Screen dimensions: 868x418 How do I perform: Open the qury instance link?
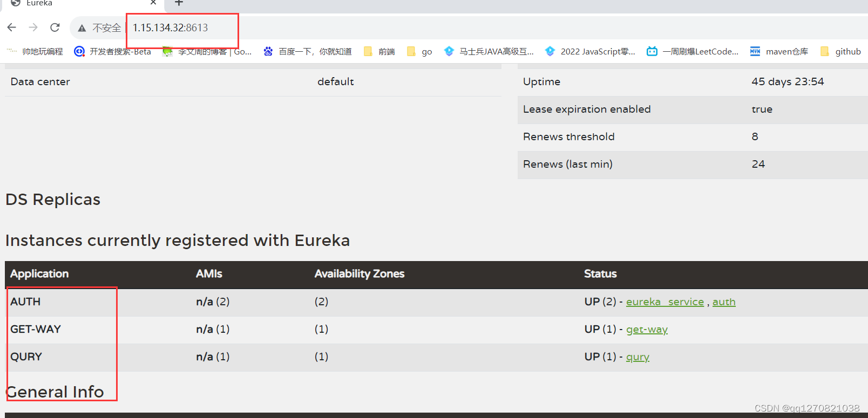pyautogui.click(x=638, y=357)
